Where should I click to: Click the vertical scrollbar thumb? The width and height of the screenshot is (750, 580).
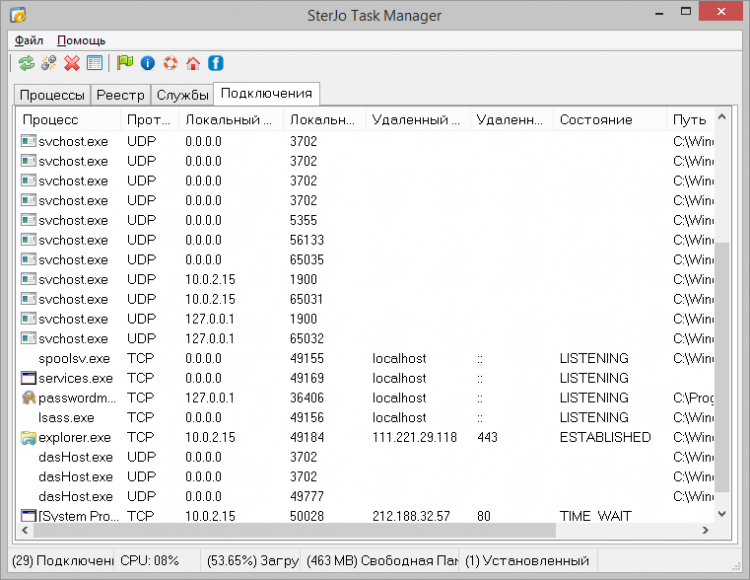(722, 367)
